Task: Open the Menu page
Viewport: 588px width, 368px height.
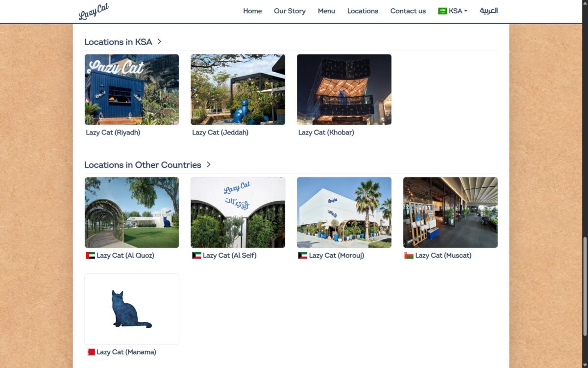Action: pos(326,11)
